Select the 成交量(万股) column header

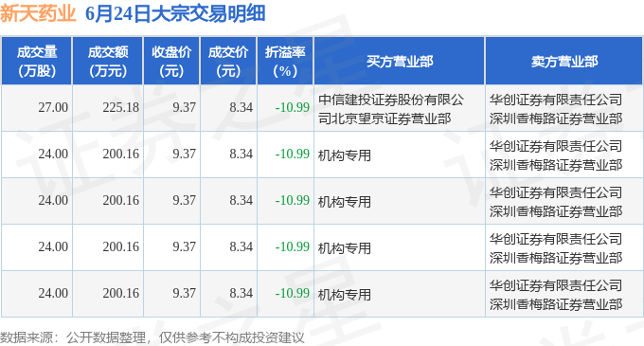(x=37, y=61)
